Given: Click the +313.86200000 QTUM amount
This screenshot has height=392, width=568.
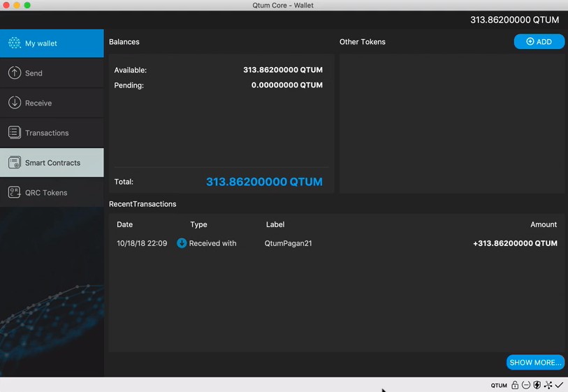Looking at the screenshot, I should (x=515, y=243).
